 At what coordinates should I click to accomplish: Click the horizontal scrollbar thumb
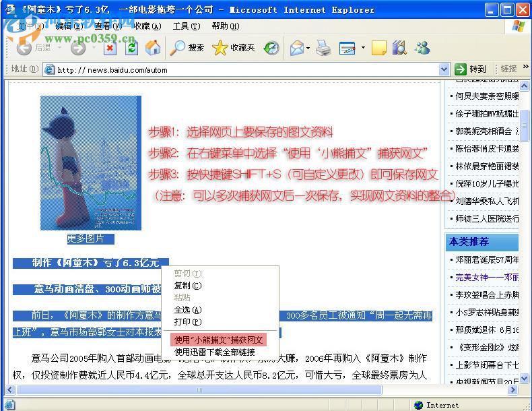tap(199, 389)
